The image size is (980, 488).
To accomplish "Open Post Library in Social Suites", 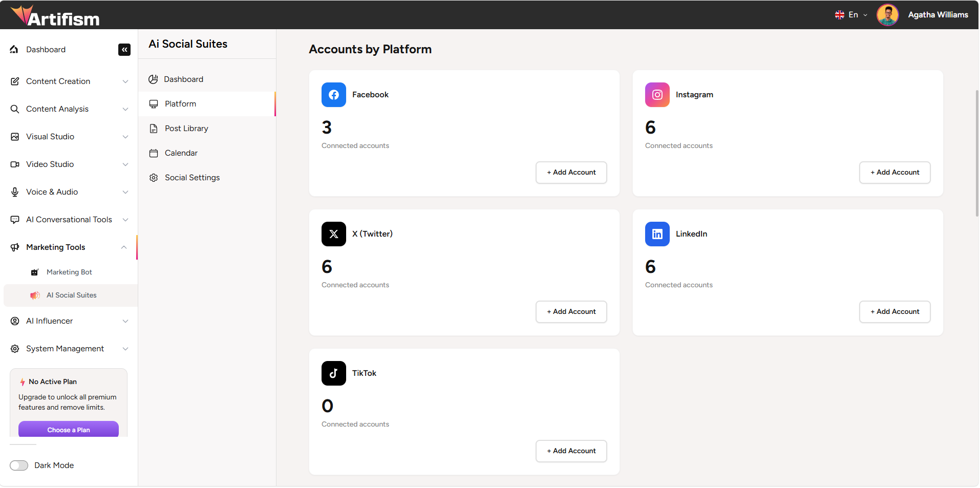I will [186, 129].
